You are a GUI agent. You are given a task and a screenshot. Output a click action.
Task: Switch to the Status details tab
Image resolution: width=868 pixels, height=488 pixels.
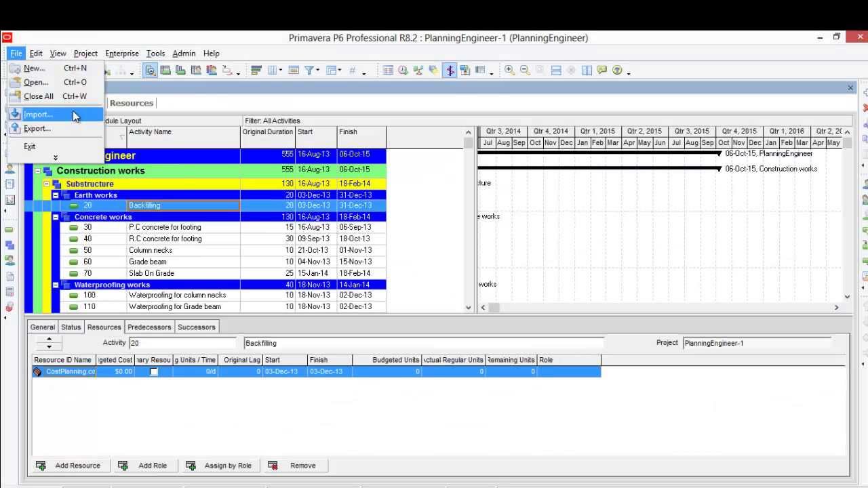click(71, 327)
